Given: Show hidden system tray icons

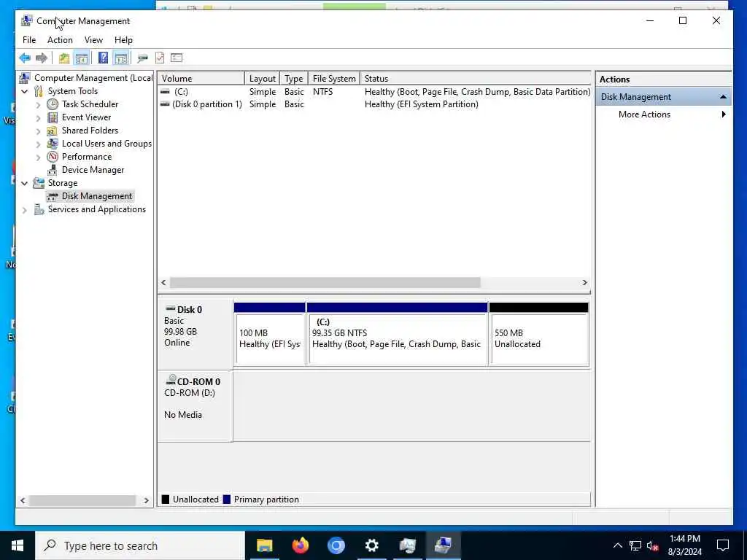Looking at the screenshot, I should click(617, 545).
